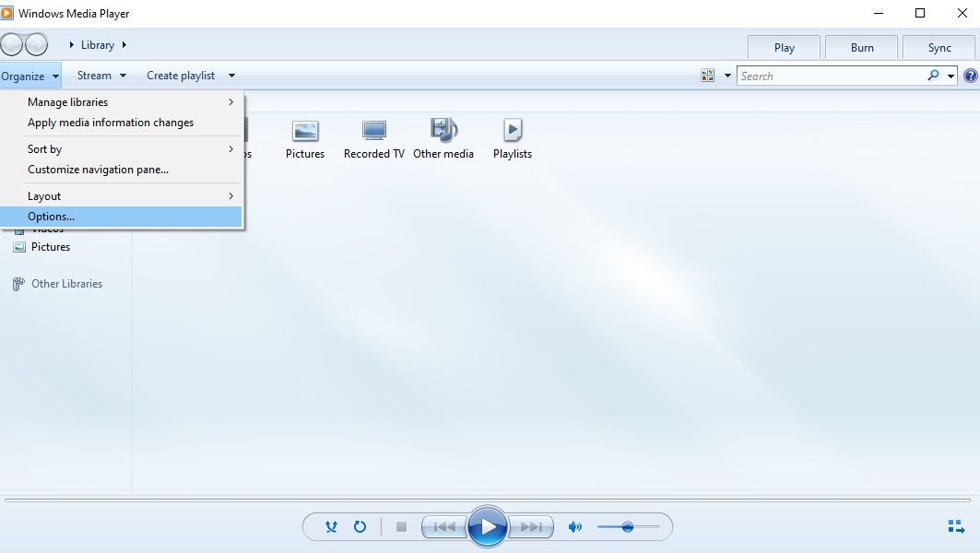Image resolution: width=980 pixels, height=553 pixels.
Task: Switch to the Burn tab
Action: (x=862, y=48)
